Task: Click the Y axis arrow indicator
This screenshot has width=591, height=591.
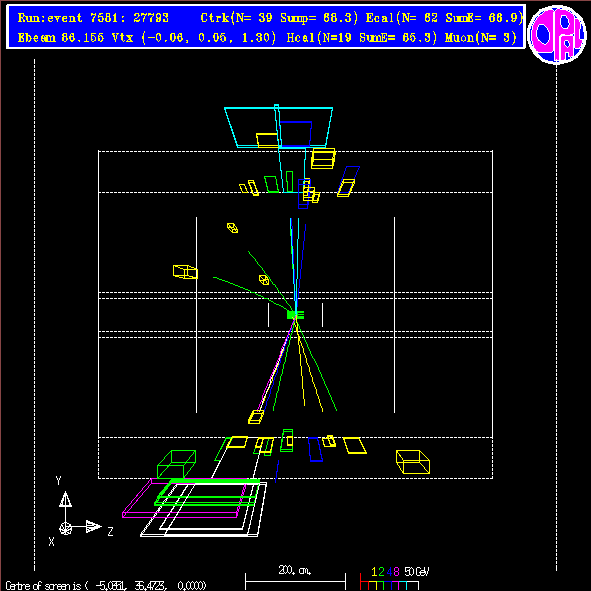Action: 65,499
